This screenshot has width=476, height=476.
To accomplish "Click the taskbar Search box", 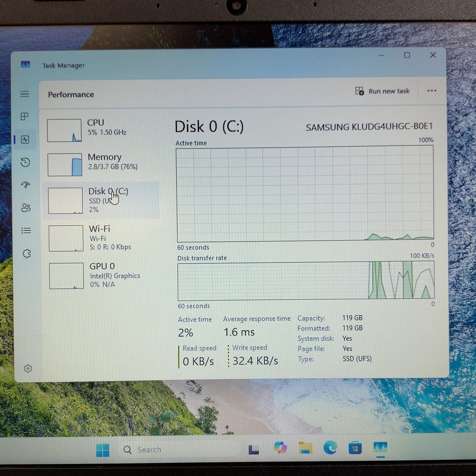I will click(x=178, y=450).
